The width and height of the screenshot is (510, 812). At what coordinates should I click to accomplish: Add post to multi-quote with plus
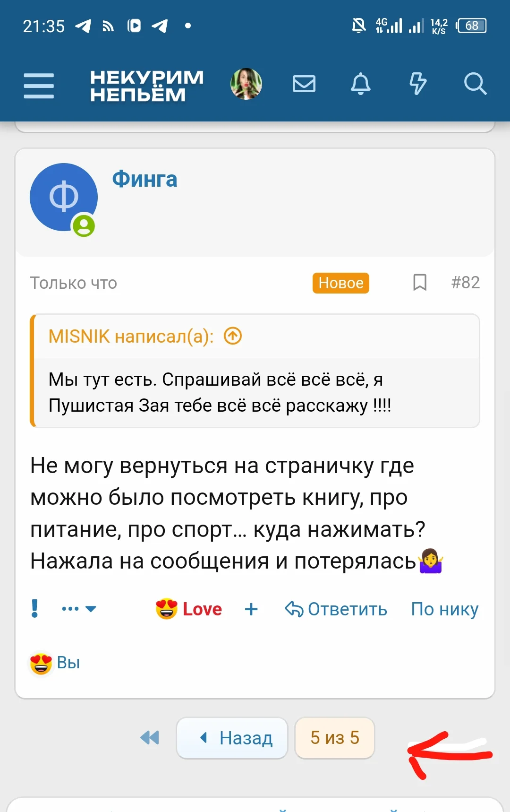(x=251, y=609)
